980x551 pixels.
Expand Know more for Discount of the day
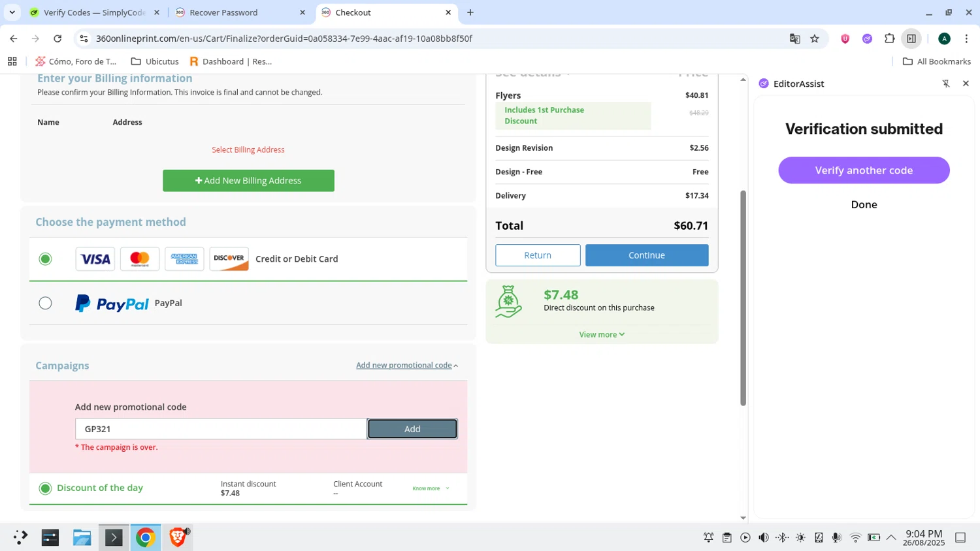tap(431, 488)
